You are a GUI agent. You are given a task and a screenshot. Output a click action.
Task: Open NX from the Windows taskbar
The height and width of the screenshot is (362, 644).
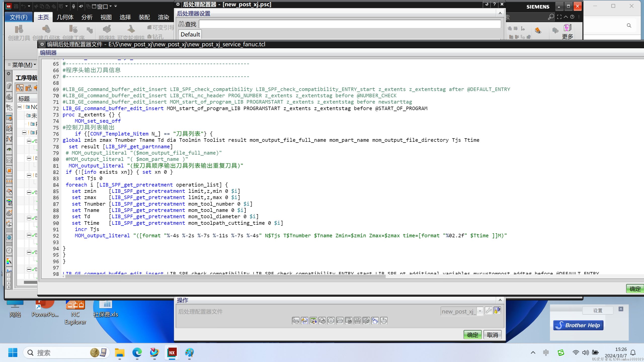(x=172, y=352)
